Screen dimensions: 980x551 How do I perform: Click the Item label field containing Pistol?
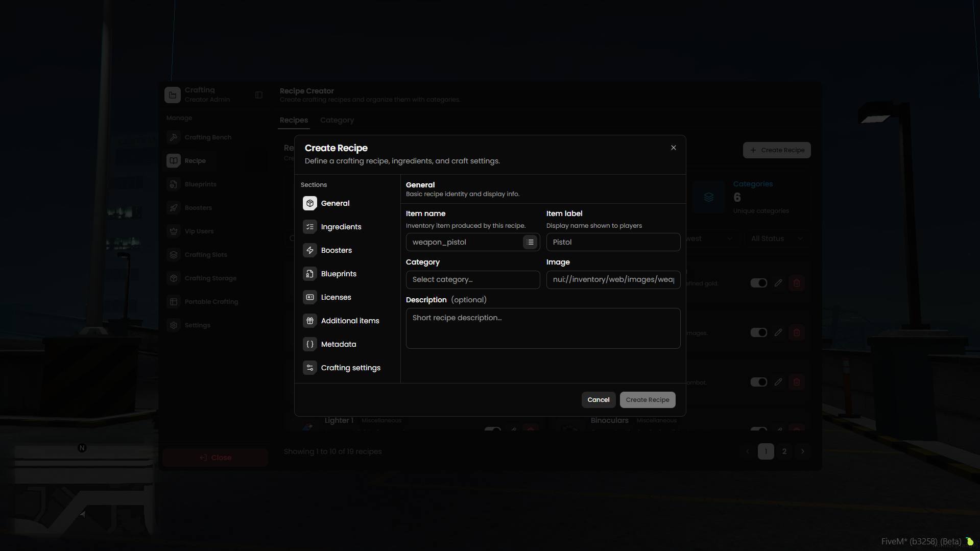click(613, 242)
